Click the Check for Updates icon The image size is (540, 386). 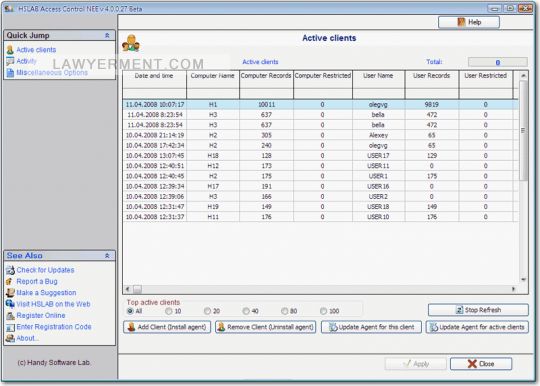tap(10, 270)
